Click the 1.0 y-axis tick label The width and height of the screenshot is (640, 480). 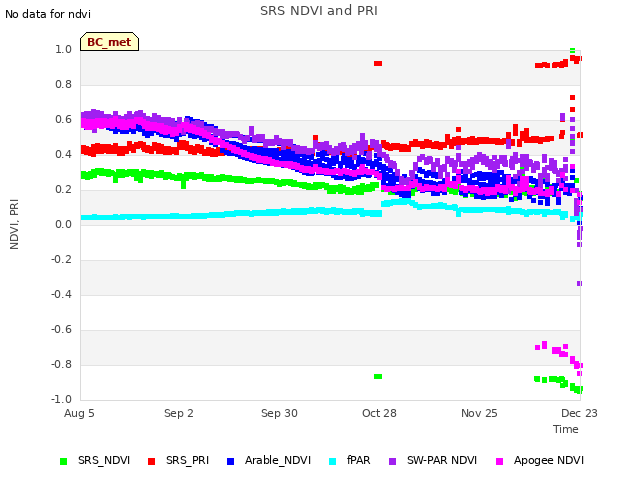(x=63, y=49)
